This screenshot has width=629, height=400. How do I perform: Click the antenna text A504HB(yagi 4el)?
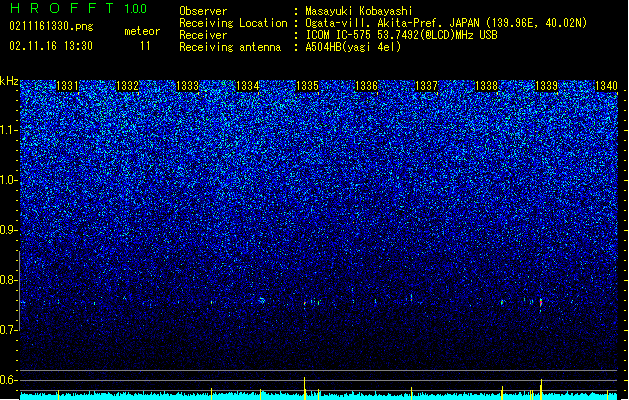pos(353,47)
